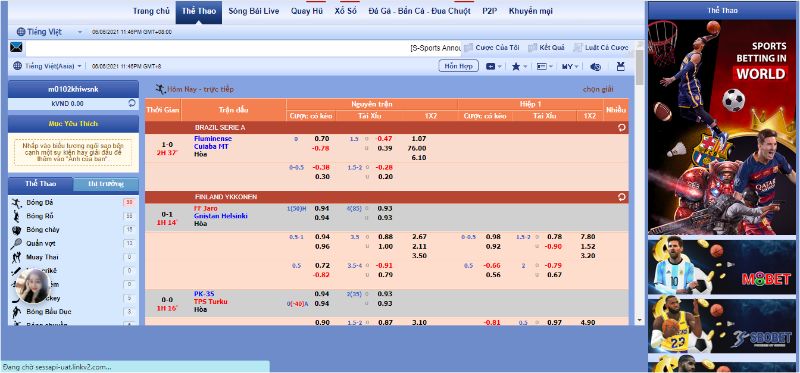Refresh the FINLAND YKKONEN league
This screenshot has width=800, height=373.
tap(621, 197)
